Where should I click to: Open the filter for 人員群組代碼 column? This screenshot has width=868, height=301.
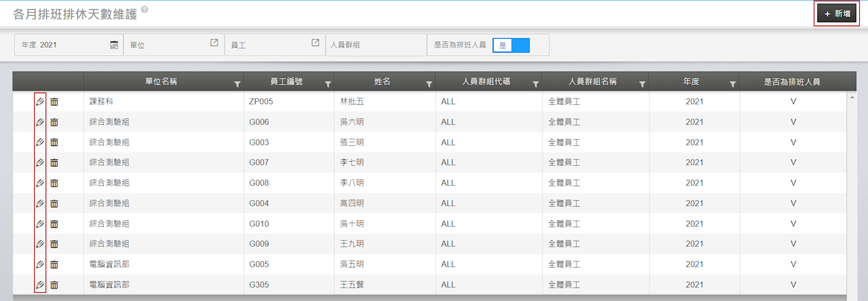point(535,84)
